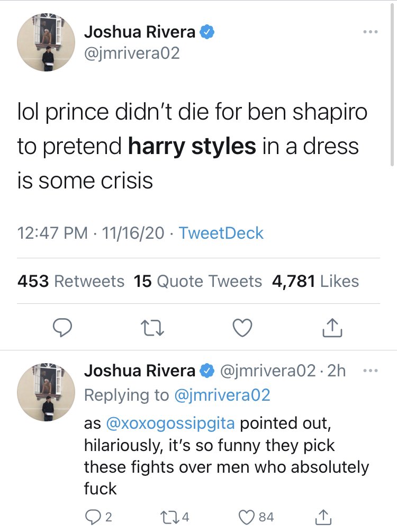
Task: Click the bold harry styles text
Action: coord(191,147)
